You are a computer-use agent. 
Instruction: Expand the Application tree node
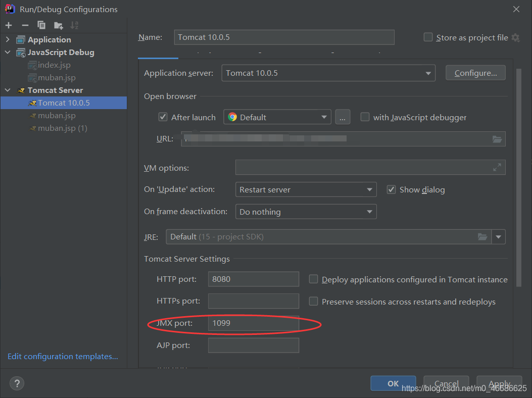click(x=8, y=39)
